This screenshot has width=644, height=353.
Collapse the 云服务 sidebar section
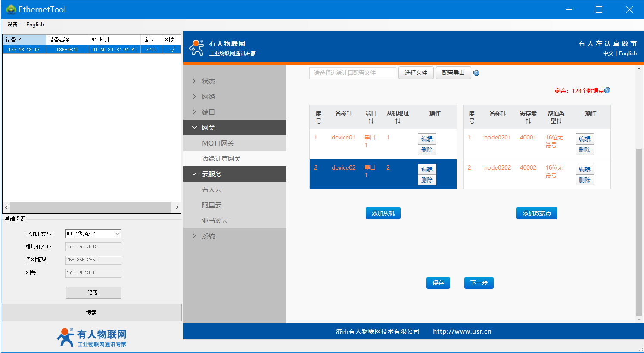coord(212,174)
